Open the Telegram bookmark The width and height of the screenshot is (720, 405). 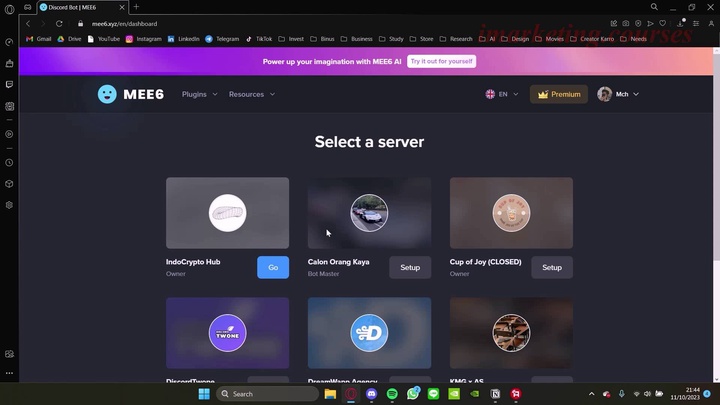tap(222, 39)
